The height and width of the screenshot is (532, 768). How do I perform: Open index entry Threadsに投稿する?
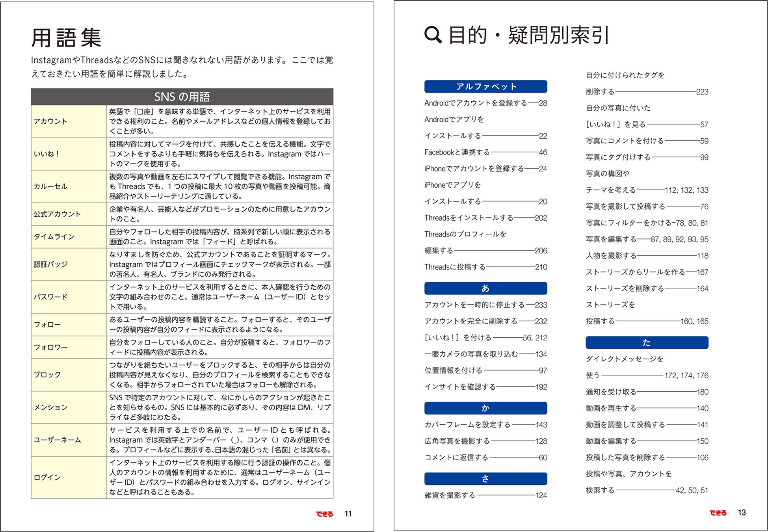(x=455, y=267)
